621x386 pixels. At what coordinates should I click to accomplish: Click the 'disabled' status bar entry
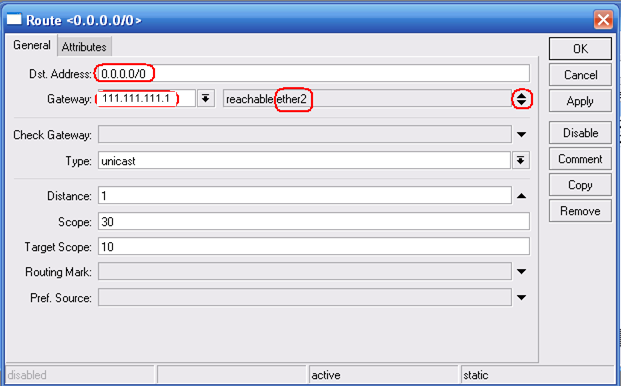80,375
